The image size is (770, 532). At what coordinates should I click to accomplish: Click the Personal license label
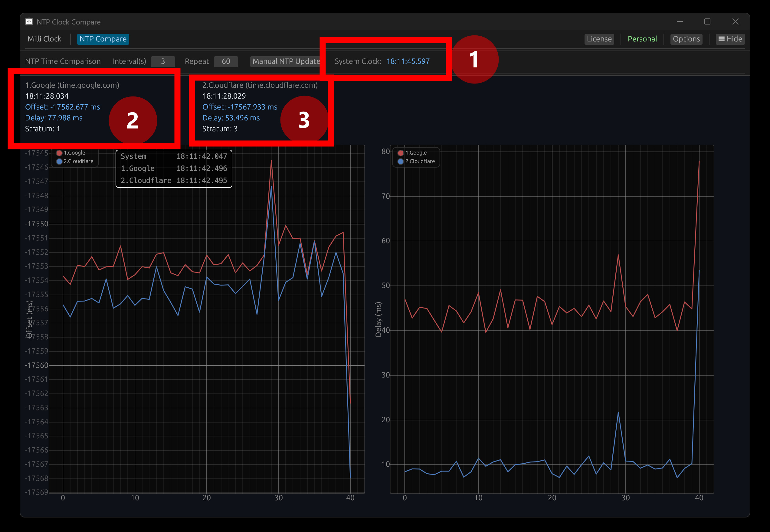click(642, 39)
